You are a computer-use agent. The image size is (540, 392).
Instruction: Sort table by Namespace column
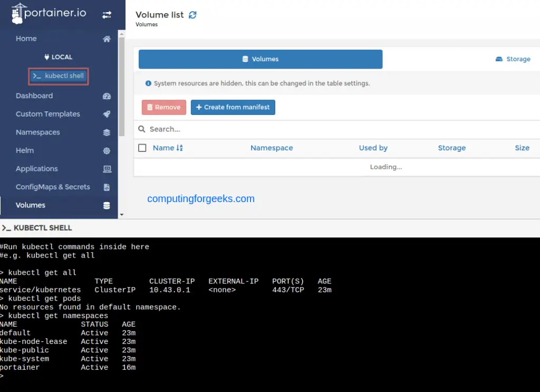coord(272,148)
